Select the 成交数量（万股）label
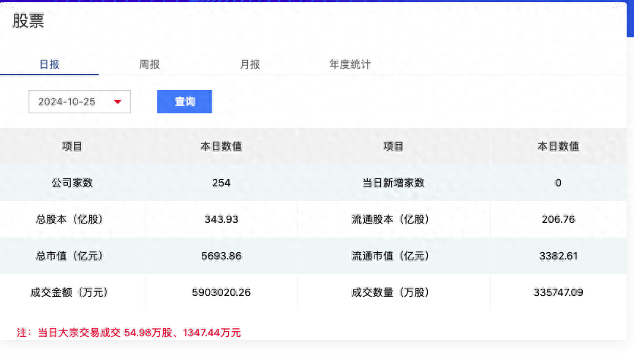 [390, 292]
